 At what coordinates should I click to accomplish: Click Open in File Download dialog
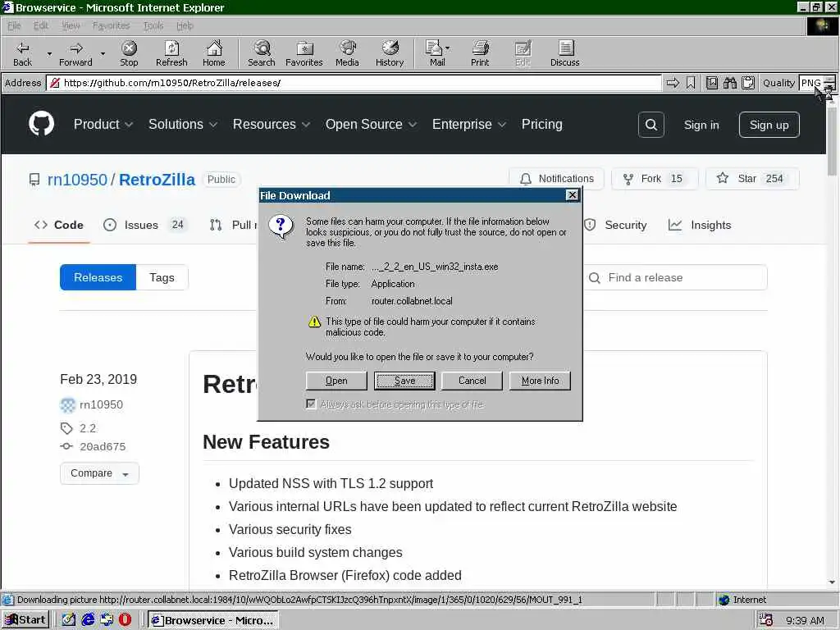[336, 381]
